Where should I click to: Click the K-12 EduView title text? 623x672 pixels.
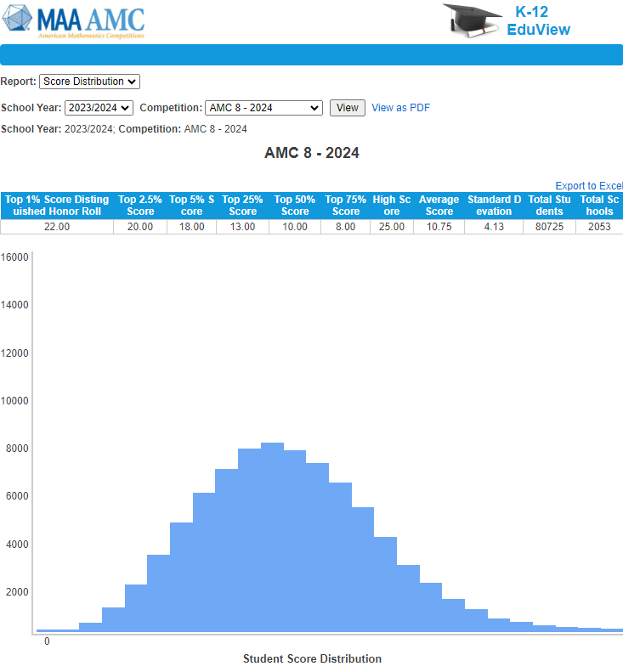coord(538,20)
